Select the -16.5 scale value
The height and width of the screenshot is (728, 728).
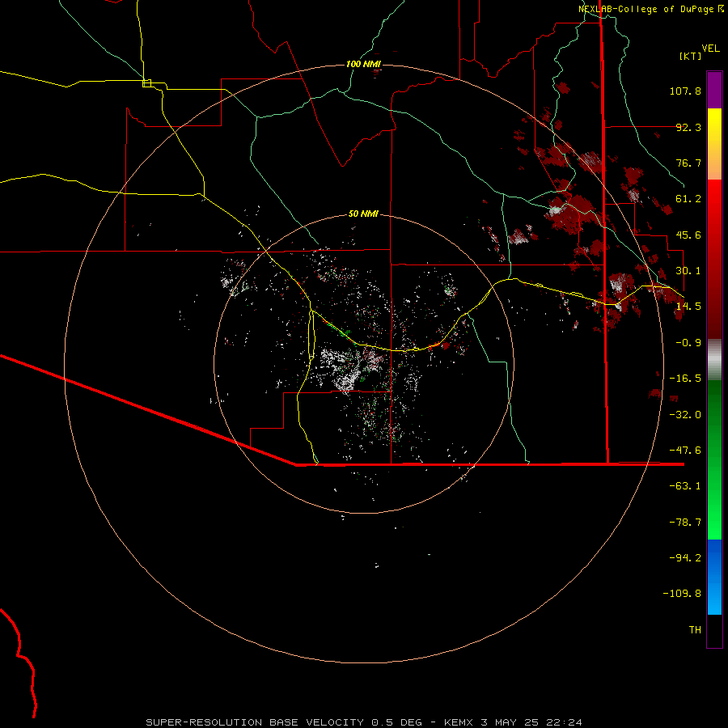[x=685, y=379]
